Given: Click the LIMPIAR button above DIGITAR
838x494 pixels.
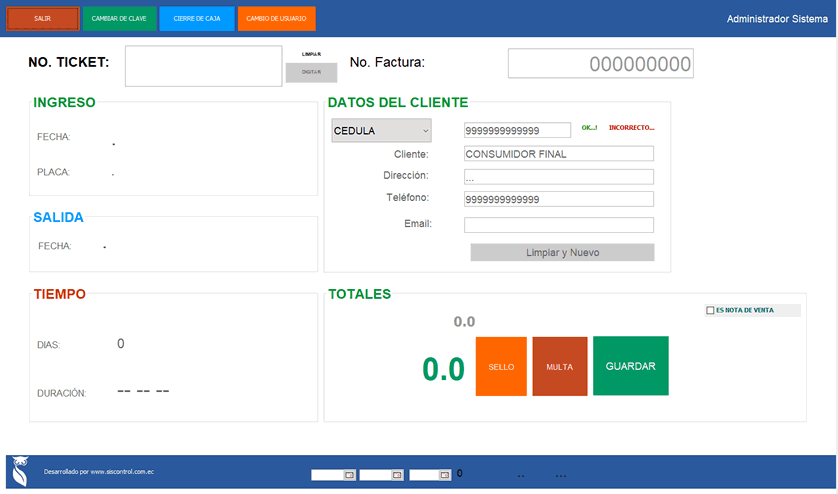Looking at the screenshot, I should click(x=311, y=54).
